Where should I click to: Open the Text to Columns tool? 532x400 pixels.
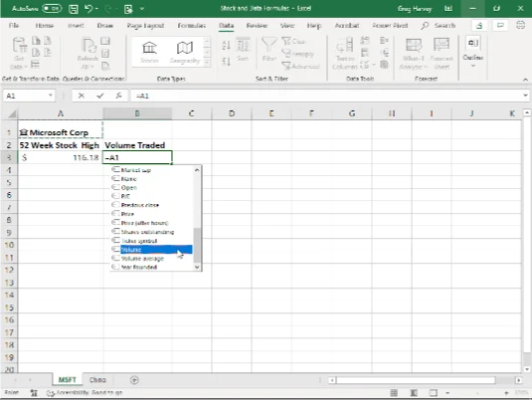pyautogui.click(x=345, y=53)
